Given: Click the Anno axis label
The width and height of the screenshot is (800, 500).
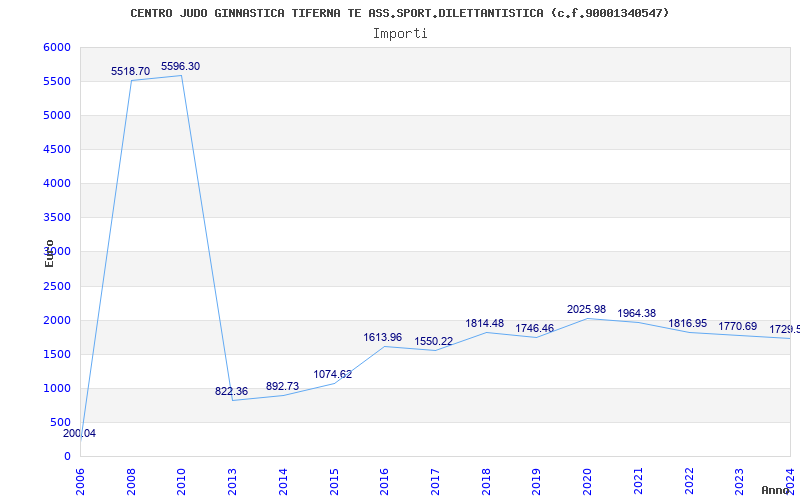Looking at the screenshot, I should (775, 490).
